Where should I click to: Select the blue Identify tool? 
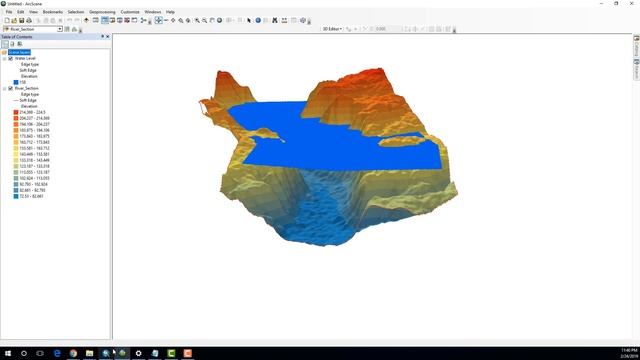click(x=258, y=20)
